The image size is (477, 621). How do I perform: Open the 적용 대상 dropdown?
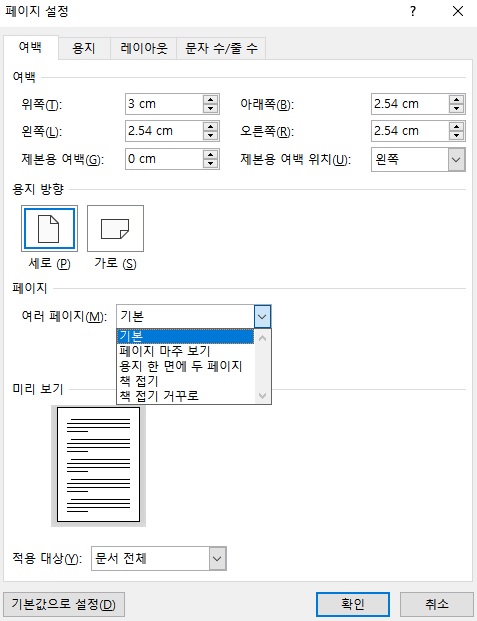217,558
